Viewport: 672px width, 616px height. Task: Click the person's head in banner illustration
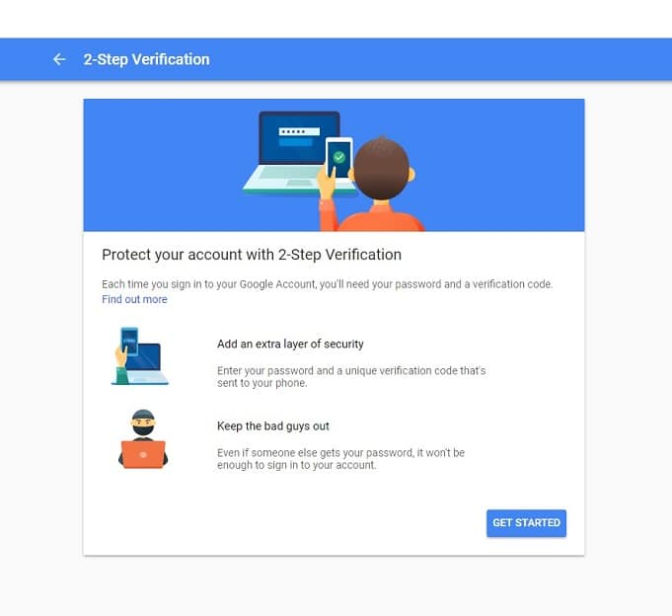tap(382, 169)
